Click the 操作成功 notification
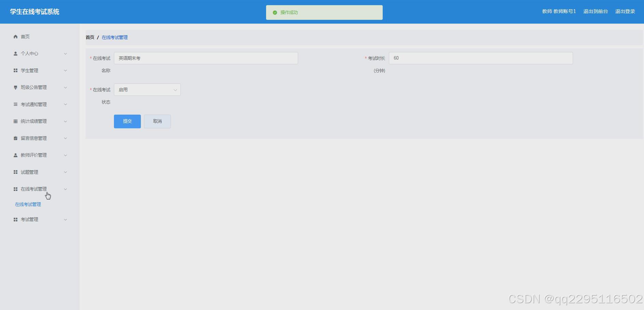 pyautogui.click(x=324, y=13)
